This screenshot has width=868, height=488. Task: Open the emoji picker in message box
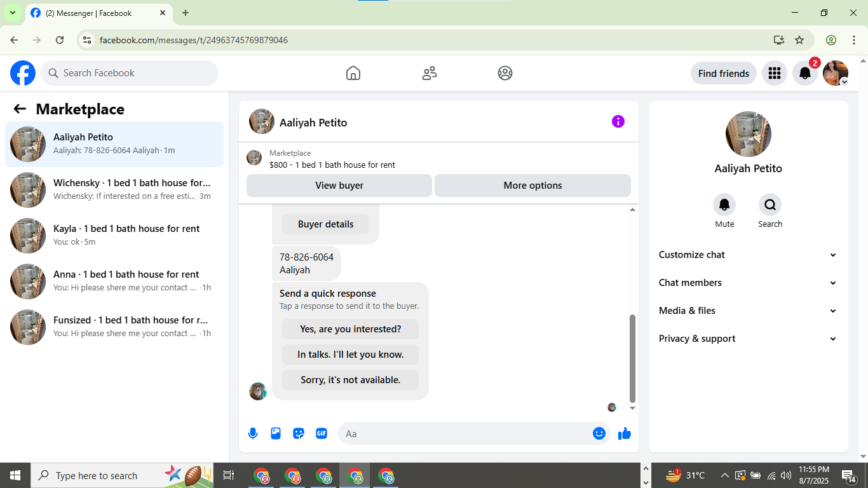point(599,433)
